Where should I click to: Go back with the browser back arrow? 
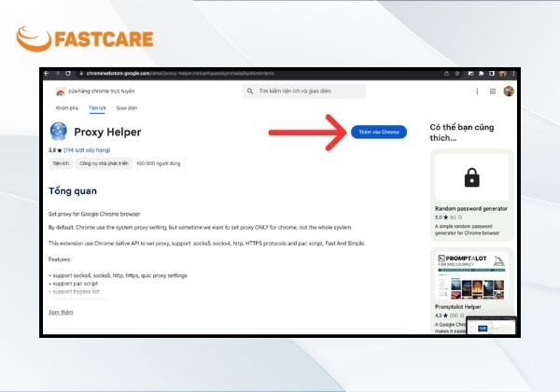47,73
